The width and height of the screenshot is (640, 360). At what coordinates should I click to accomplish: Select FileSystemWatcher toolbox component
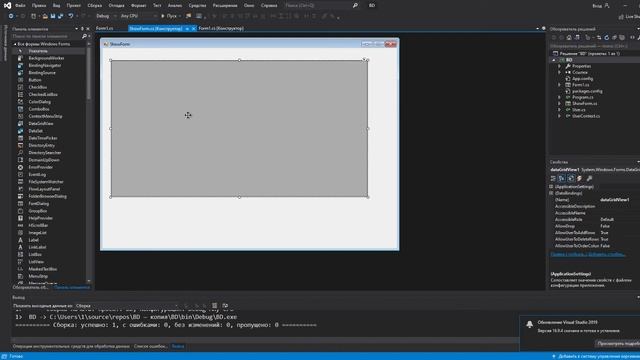[x=46, y=182]
